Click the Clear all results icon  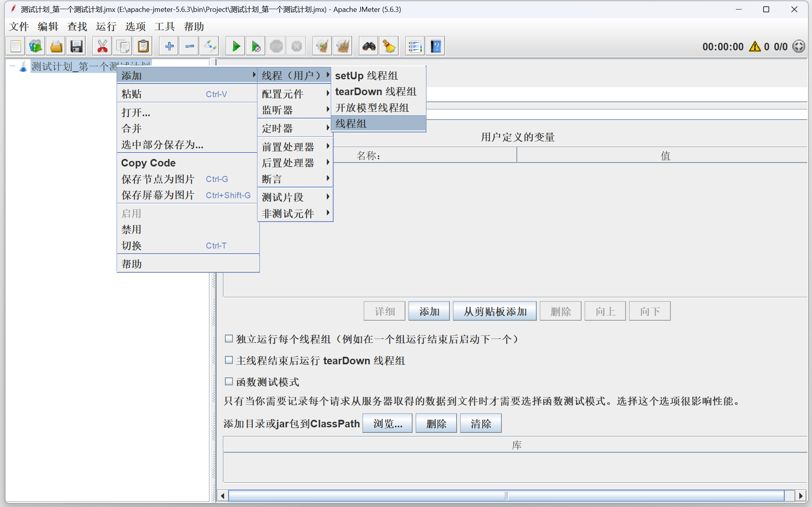343,46
